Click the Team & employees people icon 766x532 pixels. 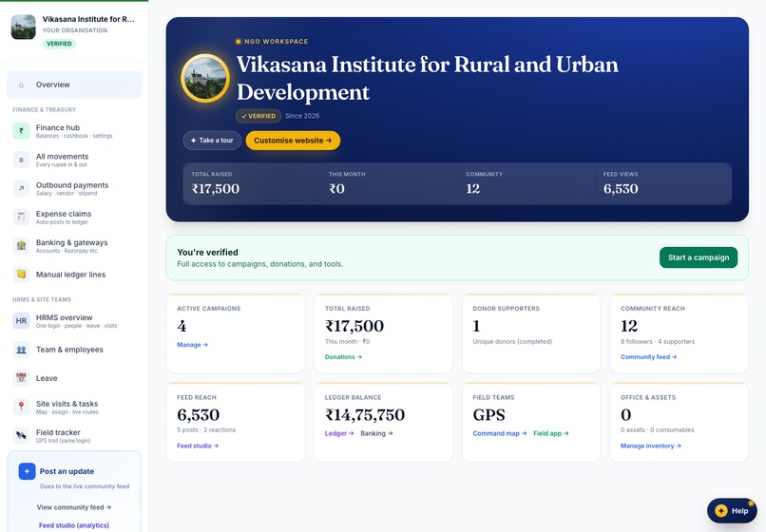pyautogui.click(x=21, y=350)
